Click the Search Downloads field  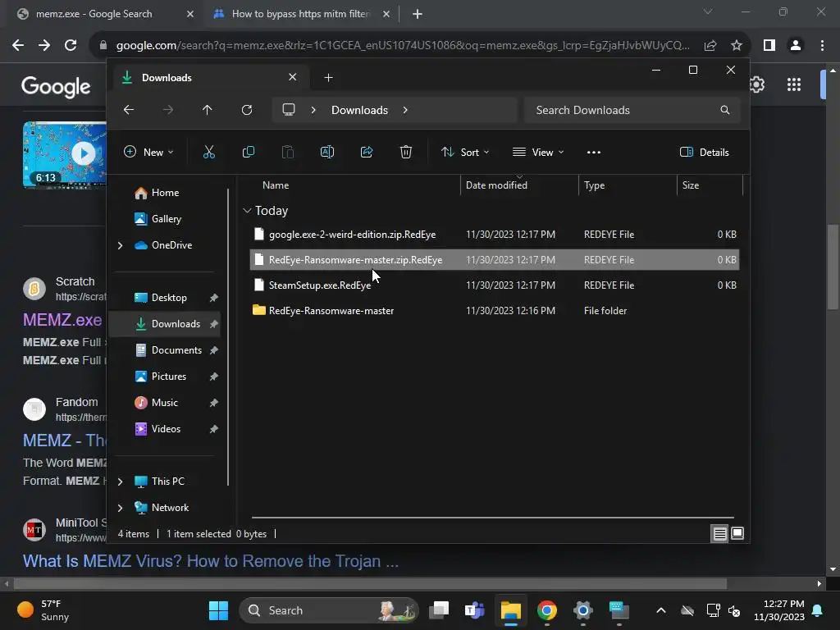(632, 110)
